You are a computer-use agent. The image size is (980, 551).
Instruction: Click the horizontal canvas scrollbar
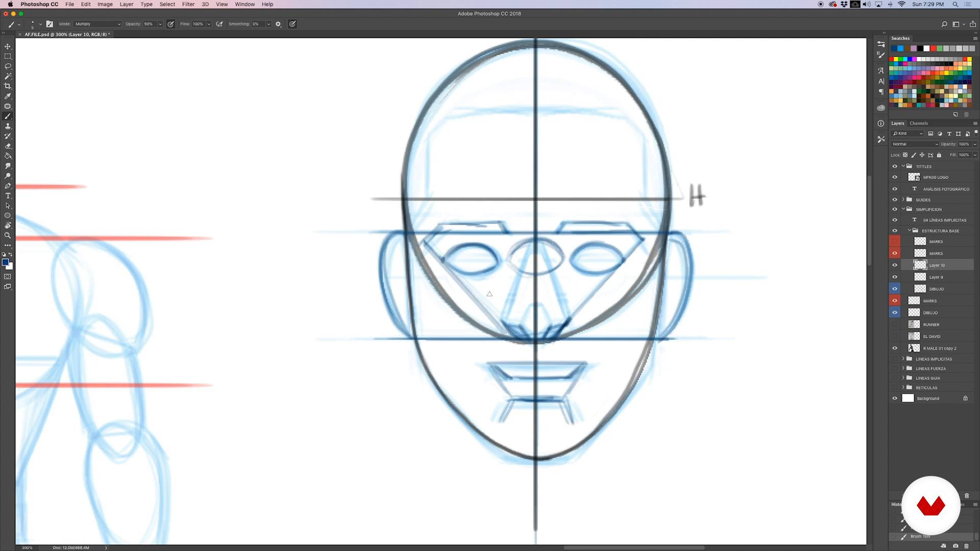pyautogui.click(x=634, y=547)
